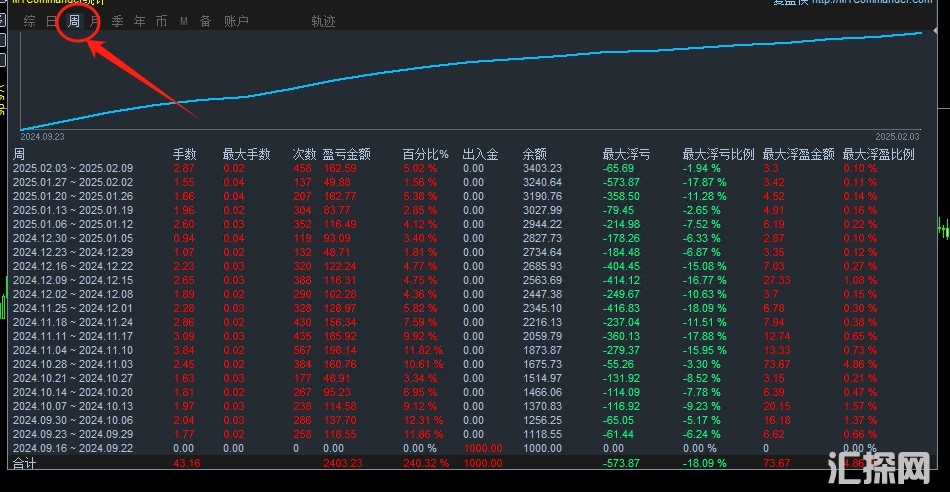The width and height of the screenshot is (950, 492).
Task: Click the M tab
Action: (x=184, y=21)
